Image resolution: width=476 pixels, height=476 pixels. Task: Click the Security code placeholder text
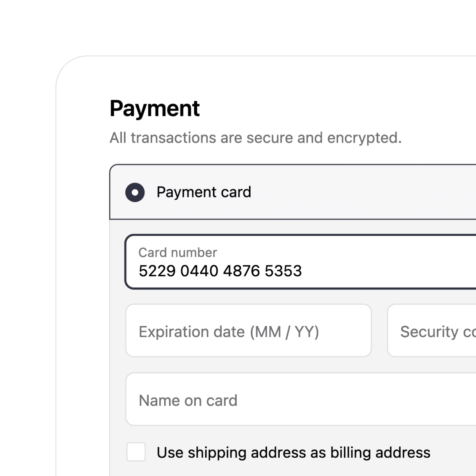tap(436, 332)
